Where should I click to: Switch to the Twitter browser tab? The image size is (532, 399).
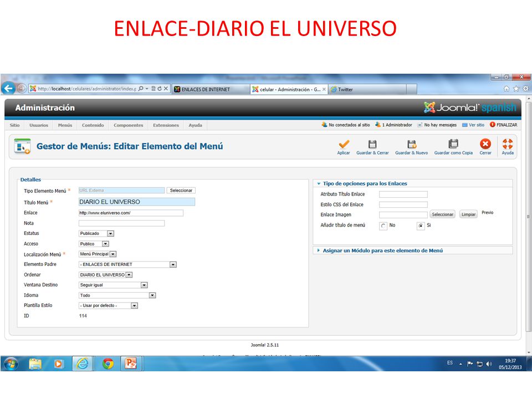point(366,89)
